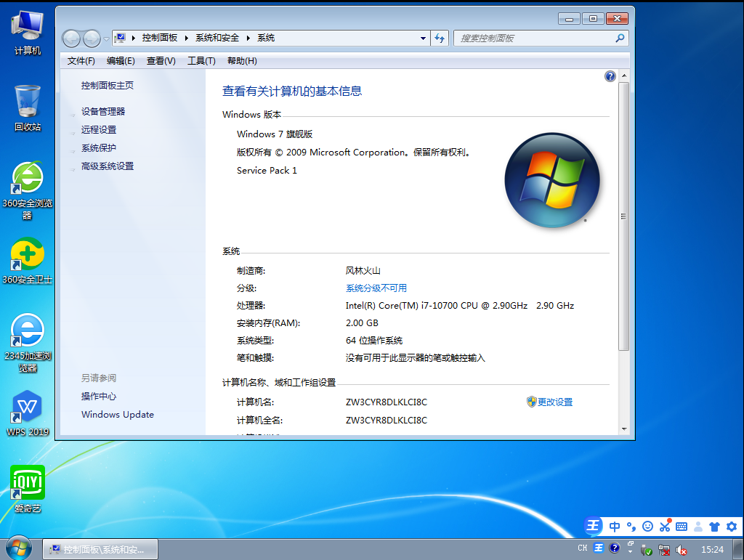Click the help question icon in taskbar
Image resolution: width=744 pixels, height=560 pixels.
coord(615,548)
